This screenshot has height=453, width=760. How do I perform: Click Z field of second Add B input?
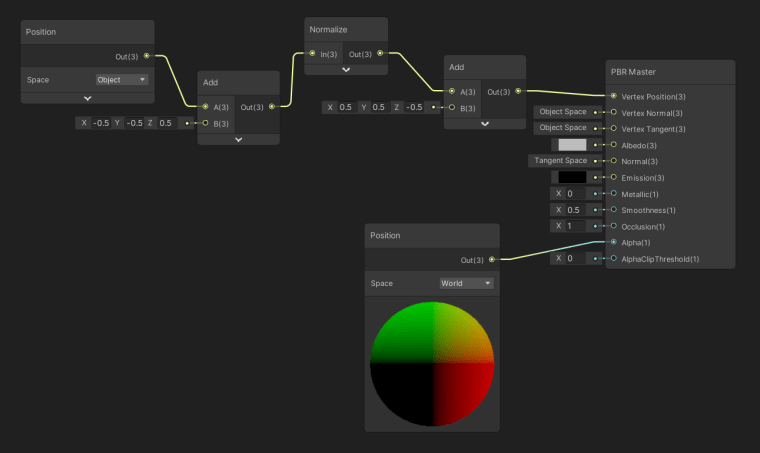(414, 107)
